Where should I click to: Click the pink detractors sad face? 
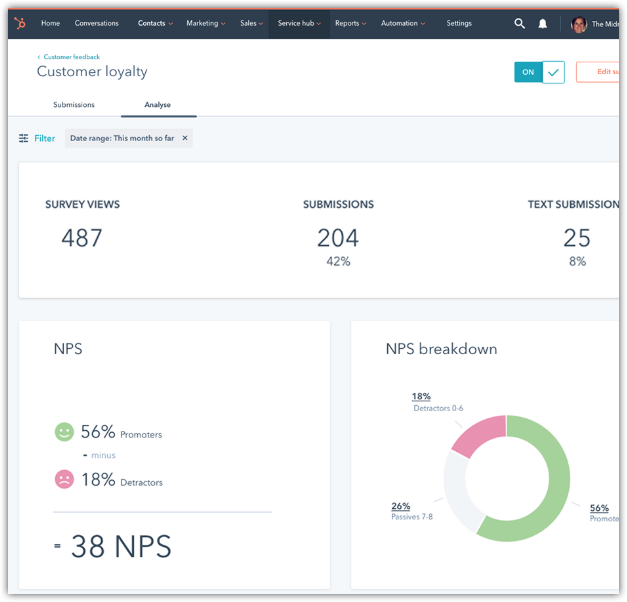[64, 480]
